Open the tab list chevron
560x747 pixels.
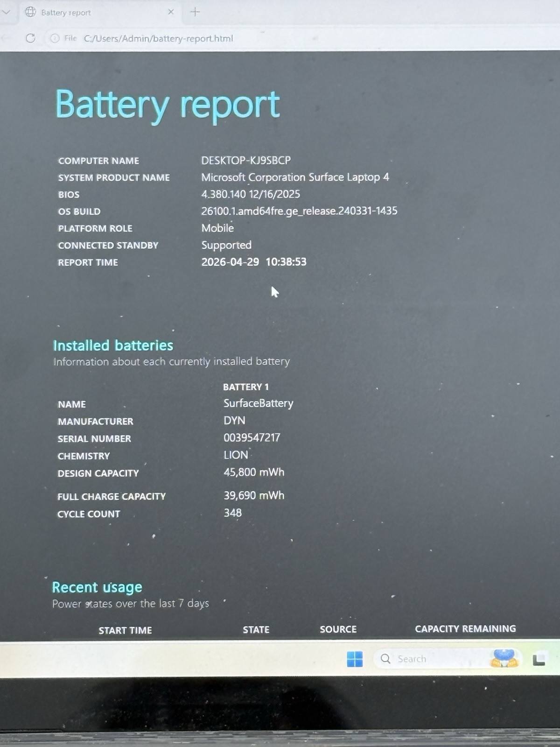pyautogui.click(x=6, y=12)
